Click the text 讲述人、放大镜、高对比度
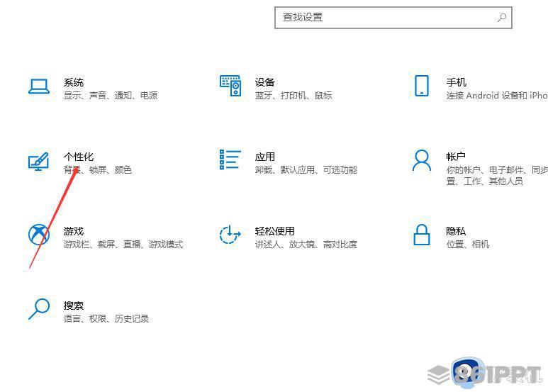 coord(306,245)
